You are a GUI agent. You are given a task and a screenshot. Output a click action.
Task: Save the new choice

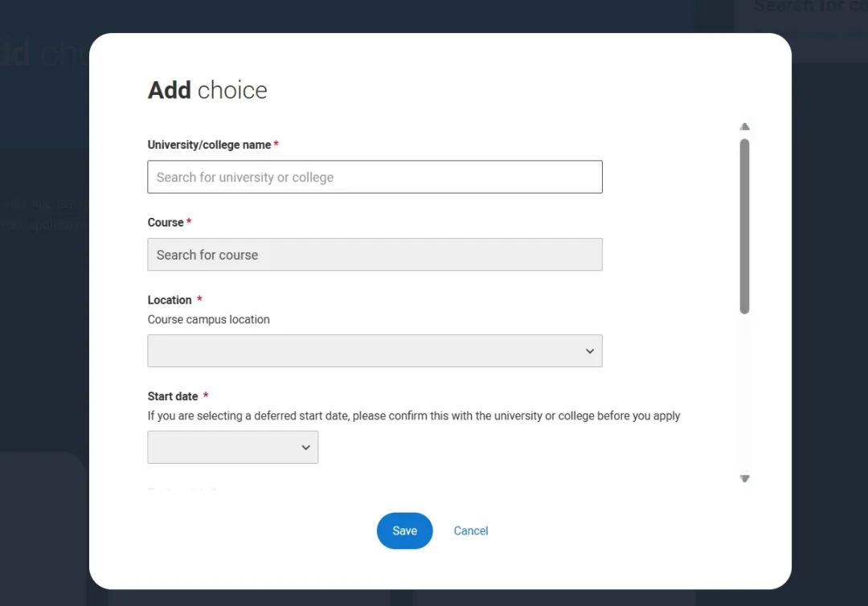pos(404,530)
